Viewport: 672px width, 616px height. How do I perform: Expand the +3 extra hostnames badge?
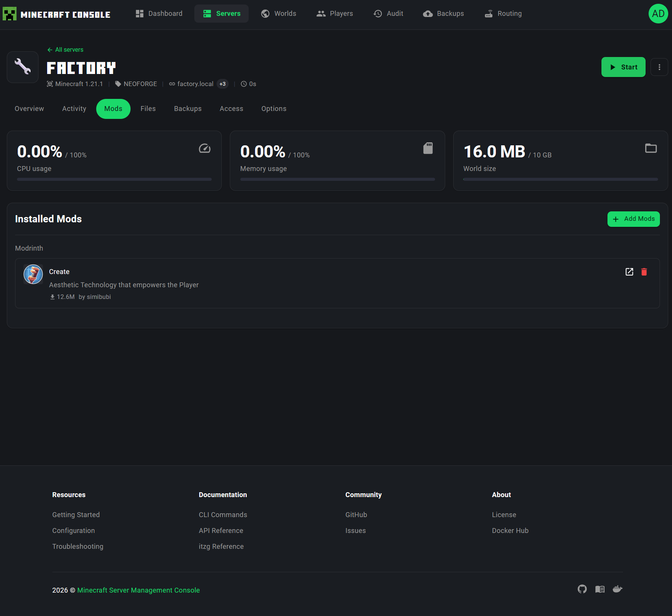(223, 84)
